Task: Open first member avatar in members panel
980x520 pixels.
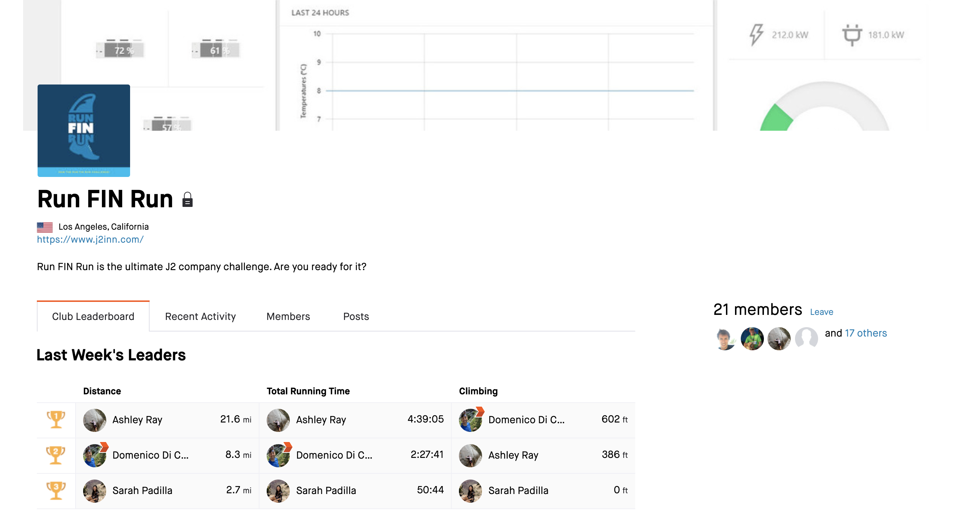Action: (725, 338)
